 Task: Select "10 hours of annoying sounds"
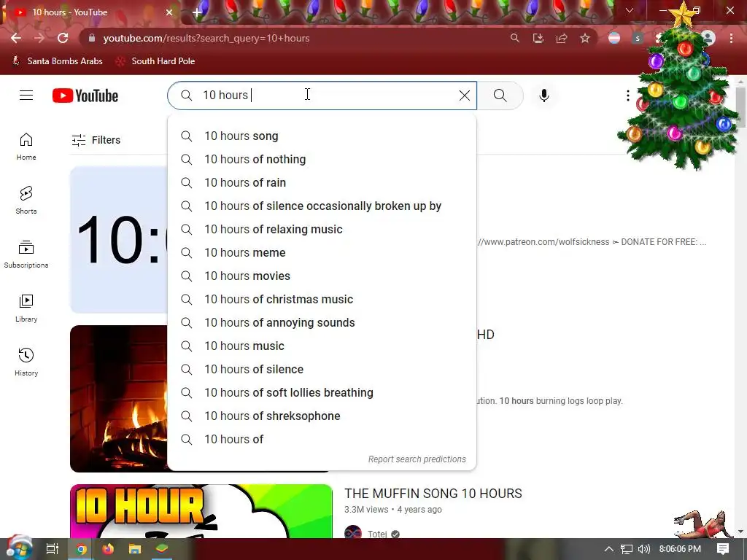[322, 323]
